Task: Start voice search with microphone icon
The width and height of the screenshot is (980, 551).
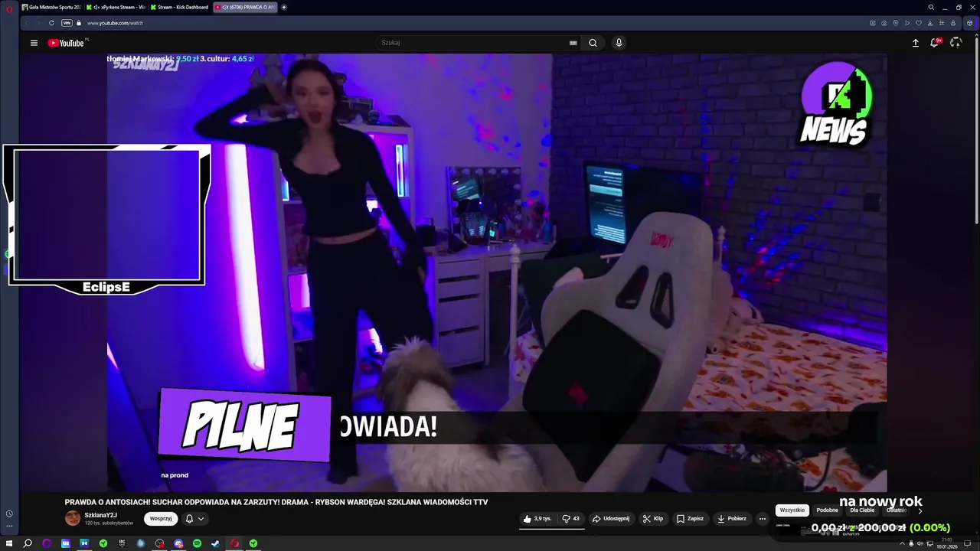Action: [619, 43]
